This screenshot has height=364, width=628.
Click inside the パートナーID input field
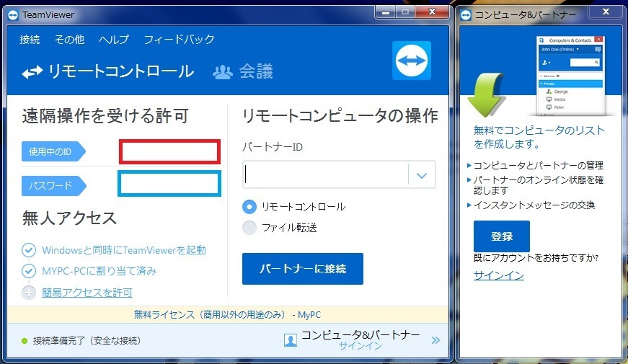[326, 175]
